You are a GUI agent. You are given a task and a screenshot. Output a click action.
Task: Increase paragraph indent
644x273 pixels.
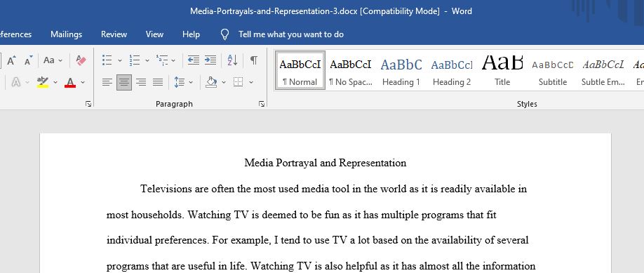point(210,60)
